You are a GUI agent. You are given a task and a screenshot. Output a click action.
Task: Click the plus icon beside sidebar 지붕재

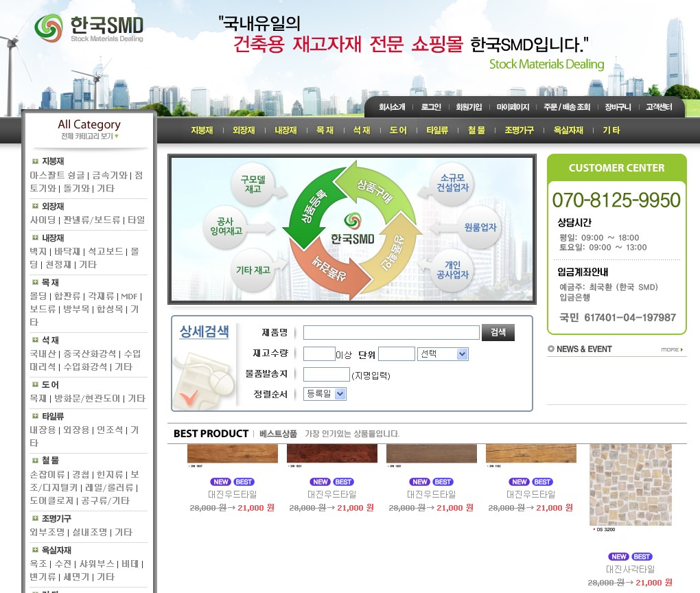(35, 161)
